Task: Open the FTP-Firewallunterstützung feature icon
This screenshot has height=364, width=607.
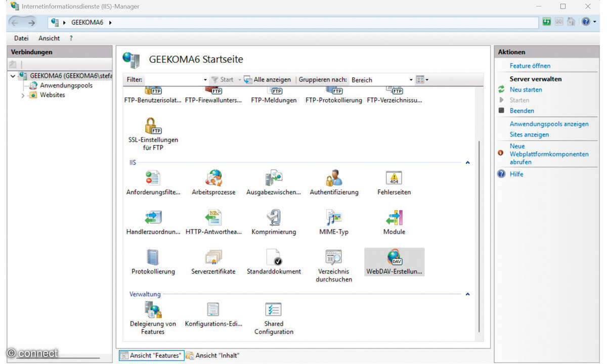Action: coord(213,95)
